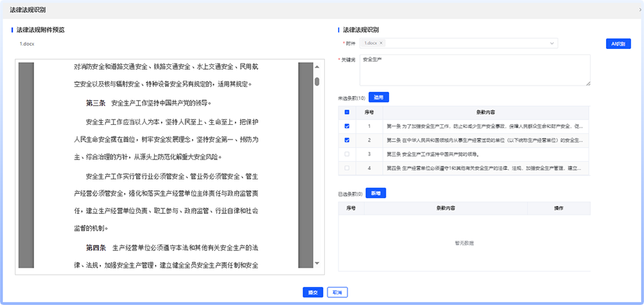Click the AI识别 button
The image size is (644, 305).
[x=618, y=44]
